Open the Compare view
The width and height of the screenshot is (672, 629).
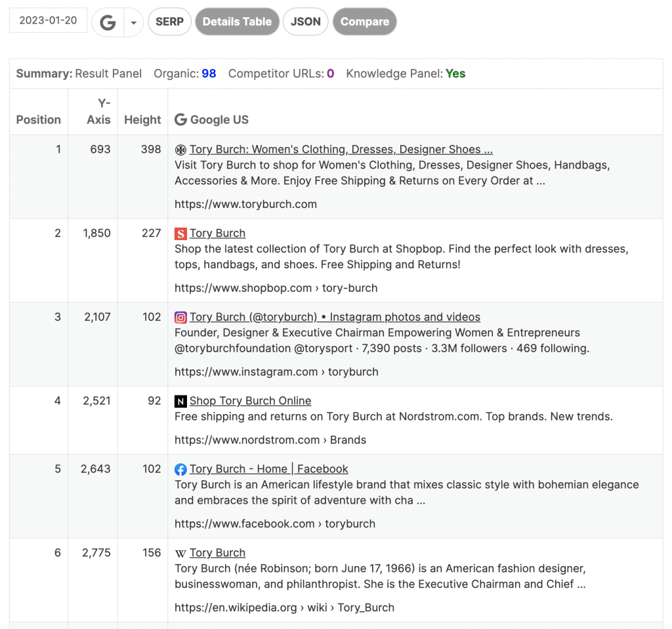point(365,22)
